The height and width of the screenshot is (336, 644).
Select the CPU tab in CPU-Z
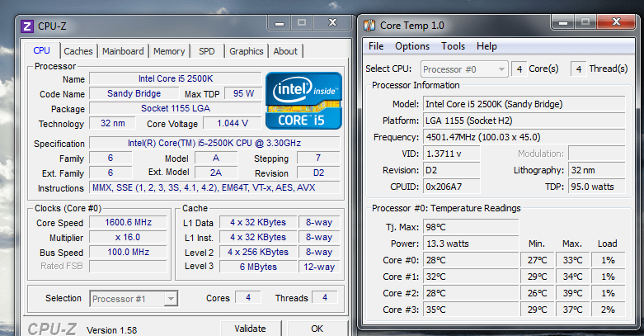41,50
